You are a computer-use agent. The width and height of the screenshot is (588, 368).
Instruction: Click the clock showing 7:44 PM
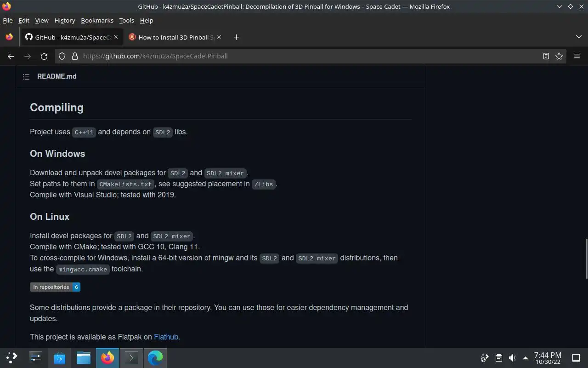[x=548, y=358]
